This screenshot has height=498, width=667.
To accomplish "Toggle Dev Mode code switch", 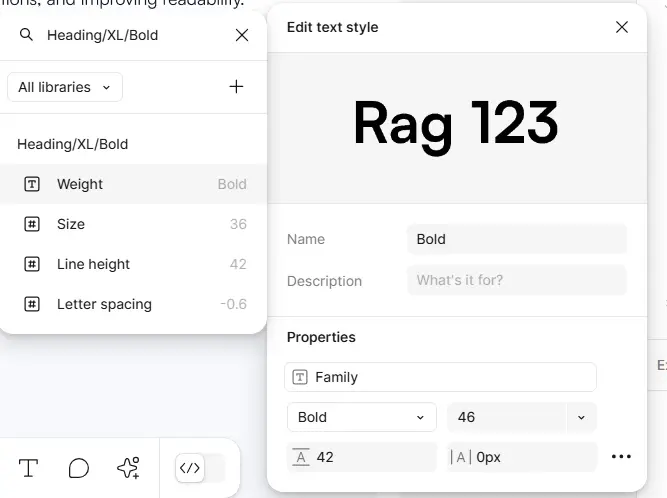I will click(x=199, y=468).
